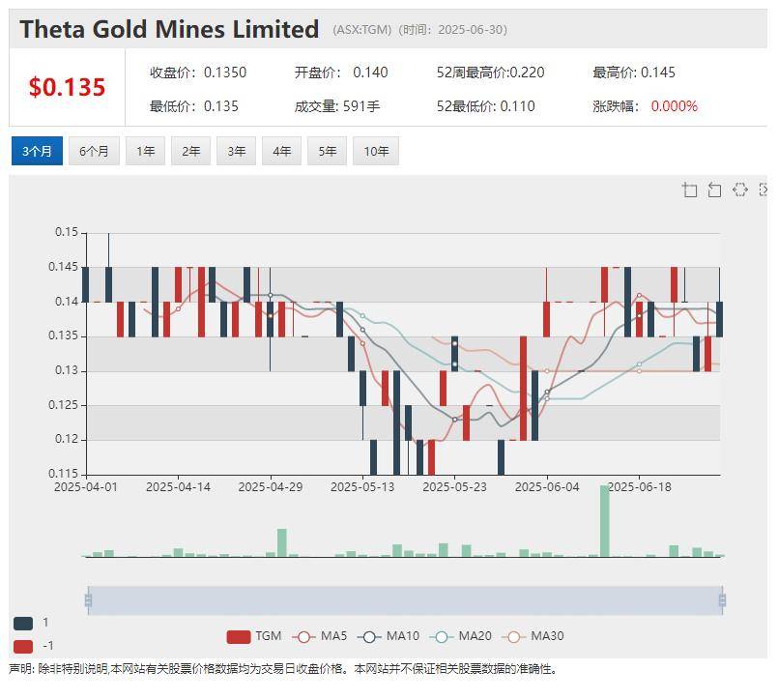Image resolution: width=778 pixels, height=700 pixels.
Task: Click the 开盘价: 0.140 value
Action: (341, 73)
